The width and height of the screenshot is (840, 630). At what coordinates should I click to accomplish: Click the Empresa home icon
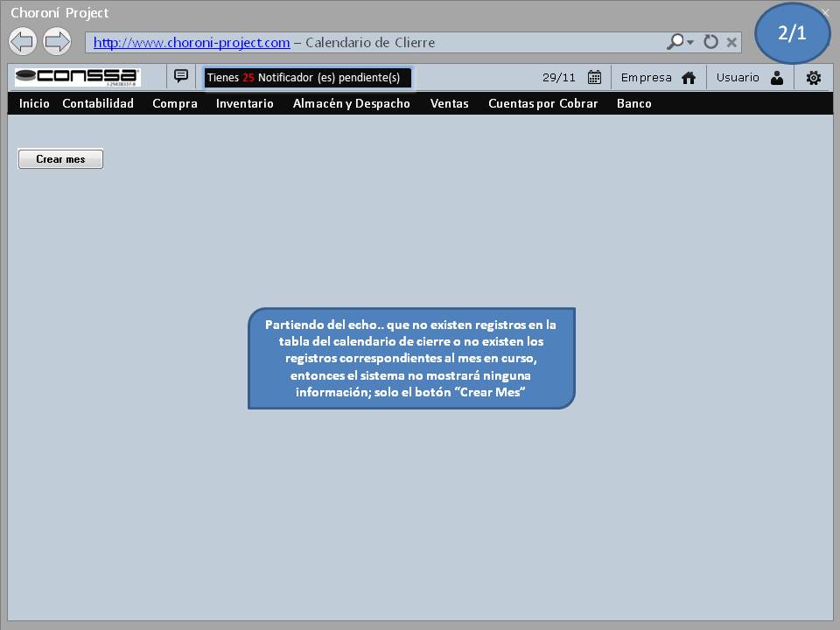(689, 78)
